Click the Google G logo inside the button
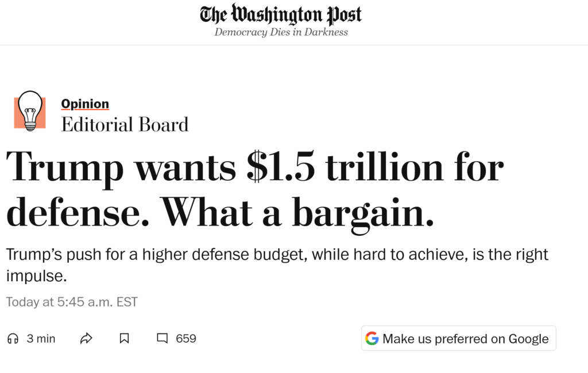The height and width of the screenshot is (373, 588). (373, 339)
